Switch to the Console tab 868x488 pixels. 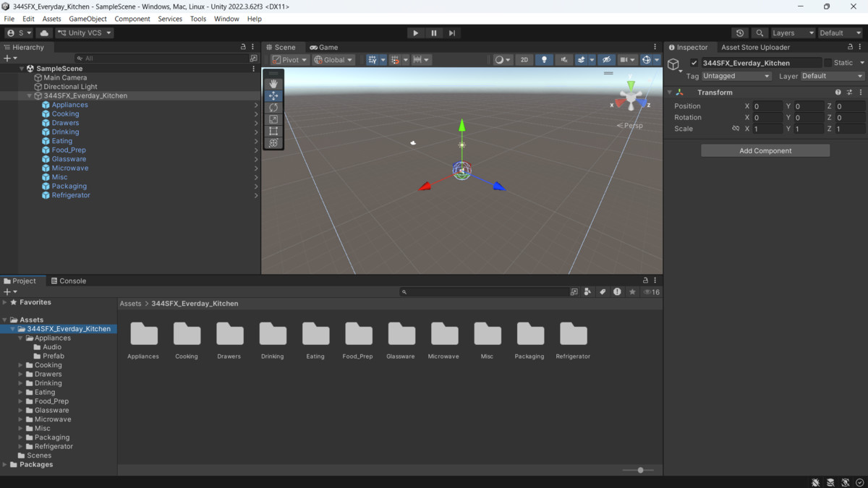69,281
